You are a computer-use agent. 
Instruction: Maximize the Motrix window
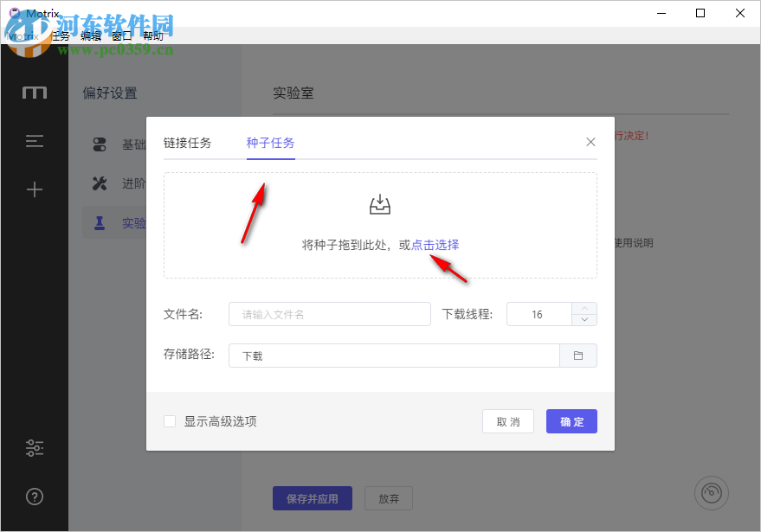(x=700, y=13)
